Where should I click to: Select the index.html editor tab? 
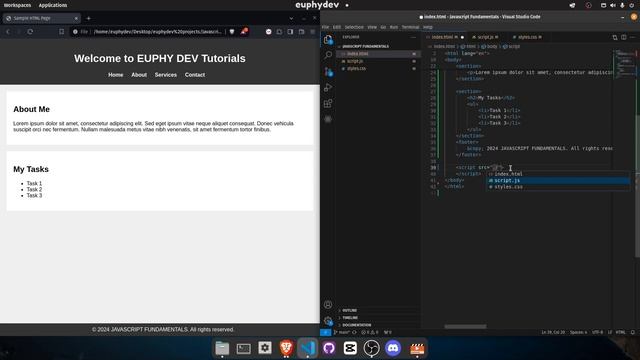pyautogui.click(x=444, y=37)
